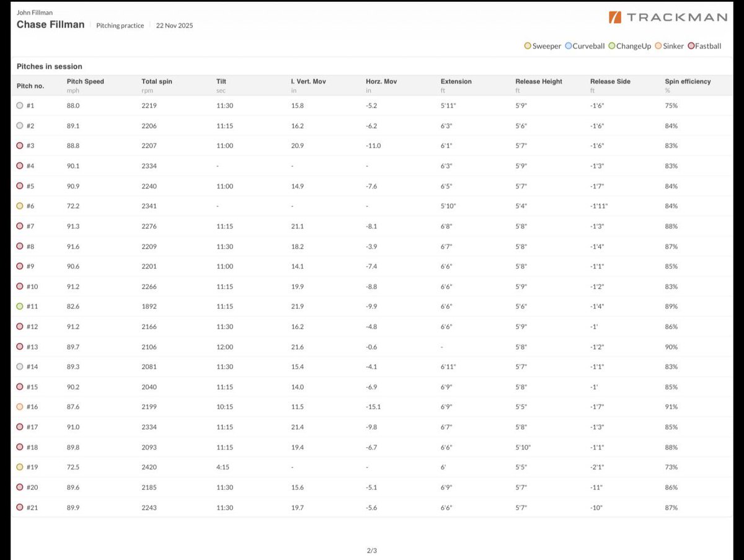The height and width of the screenshot is (560, 744).
Task: Click the I. Vert. Mov column header
Action: 308,81
